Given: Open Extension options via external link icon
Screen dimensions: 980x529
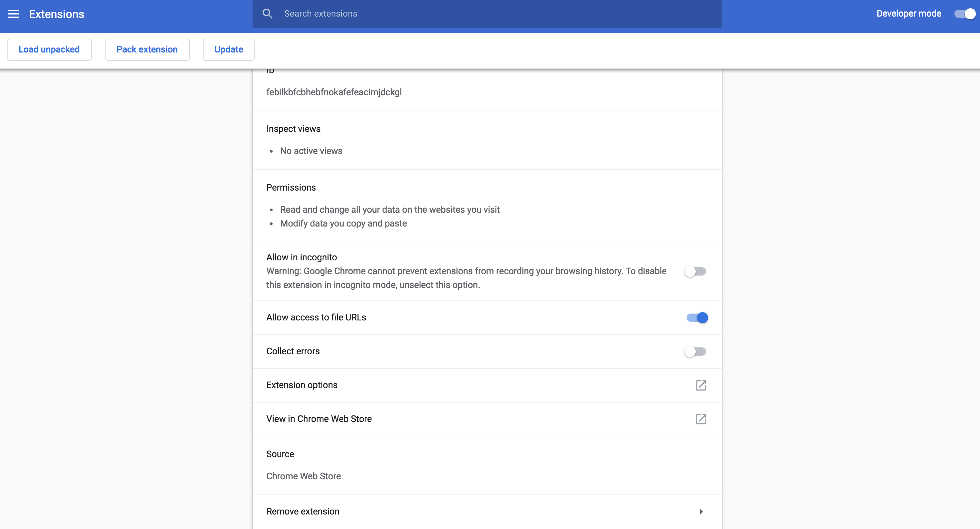Looking at the screenshot, I should (x=701, y=385).
